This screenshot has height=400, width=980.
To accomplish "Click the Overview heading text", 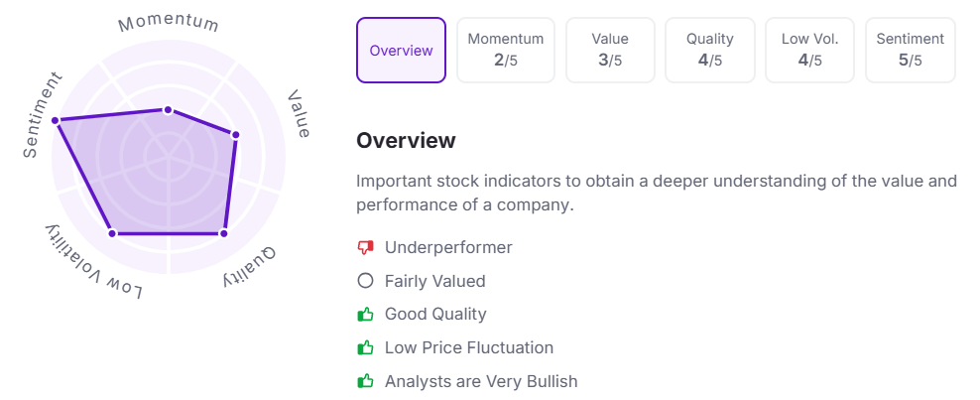I will click(406, 140).
